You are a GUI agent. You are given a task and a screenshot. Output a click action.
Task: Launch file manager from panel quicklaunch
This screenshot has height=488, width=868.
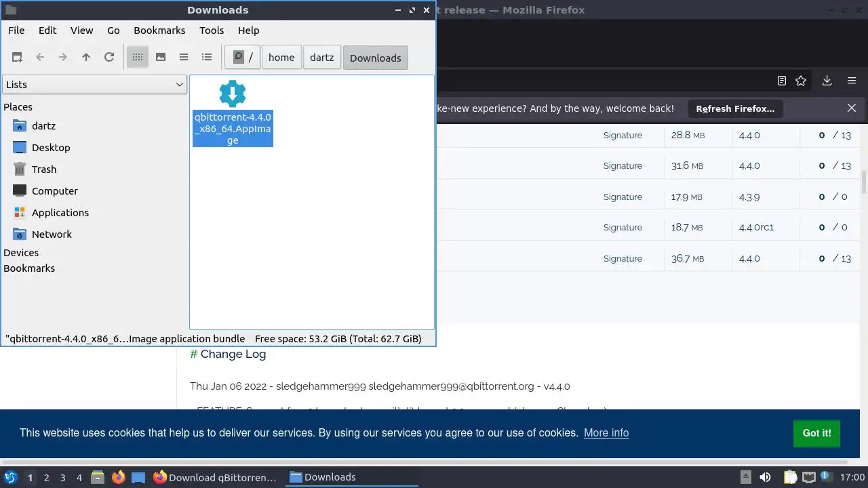[98, 477]
